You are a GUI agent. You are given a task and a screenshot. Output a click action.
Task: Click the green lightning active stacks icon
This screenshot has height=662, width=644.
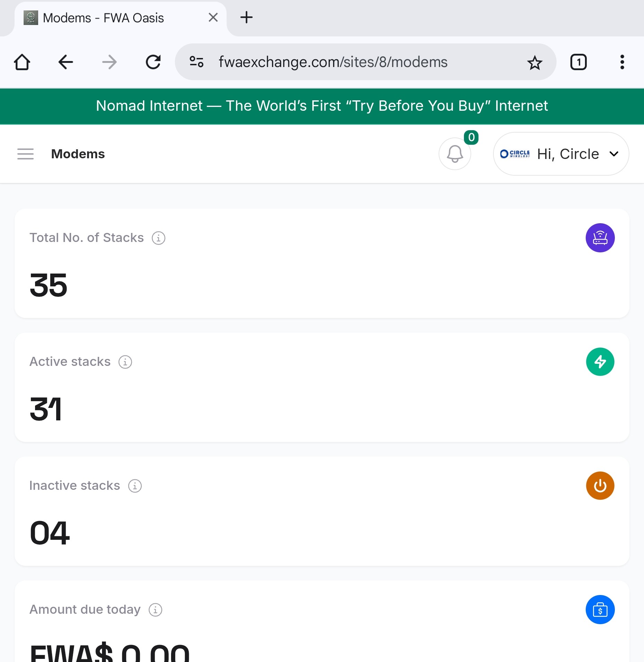(600, 362)
